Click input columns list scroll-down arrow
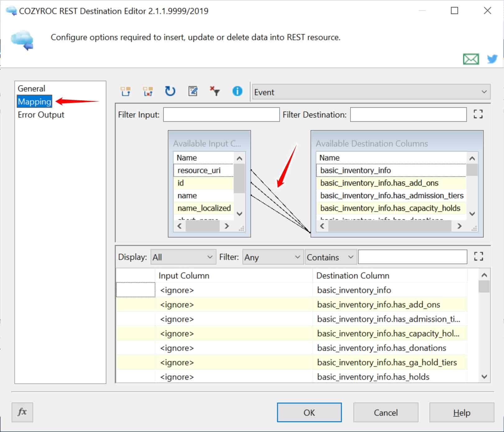This screenshot has height=432, width=504. (239, 214)
